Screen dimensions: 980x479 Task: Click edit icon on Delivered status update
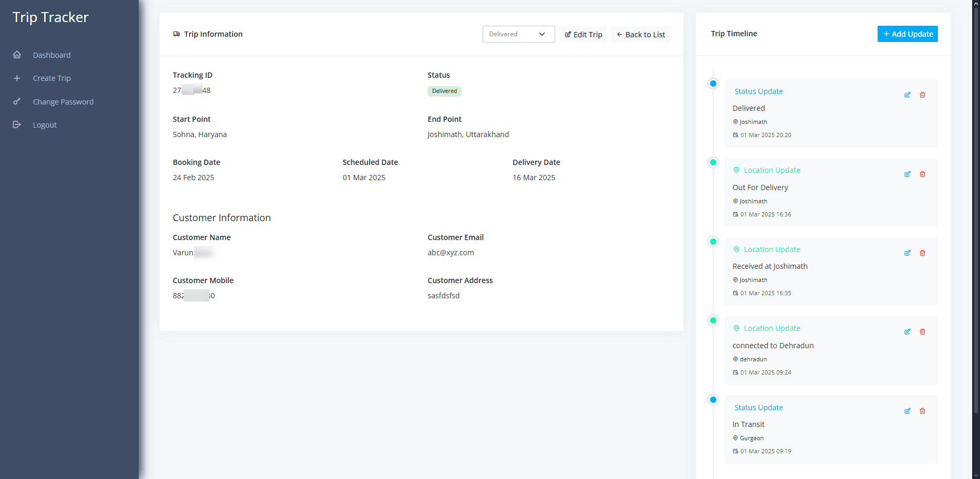(907, 95)
